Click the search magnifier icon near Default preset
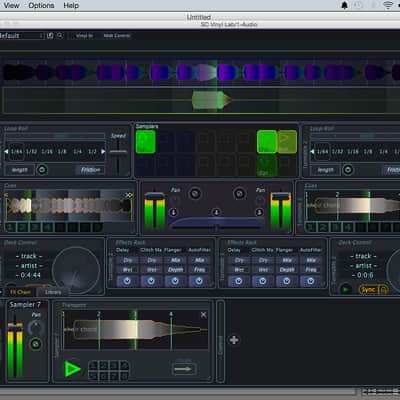 pyautogui.click(x=60, y=35)
